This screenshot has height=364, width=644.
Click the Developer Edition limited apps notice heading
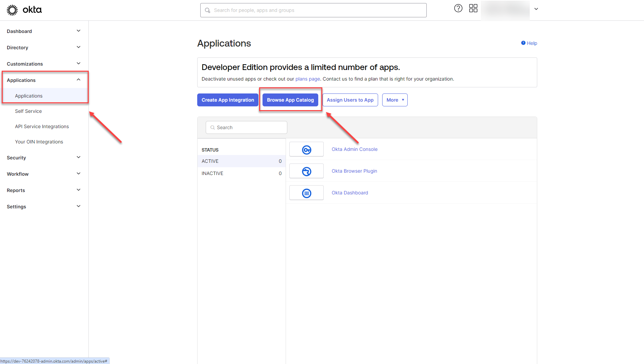tap(301, 67)
